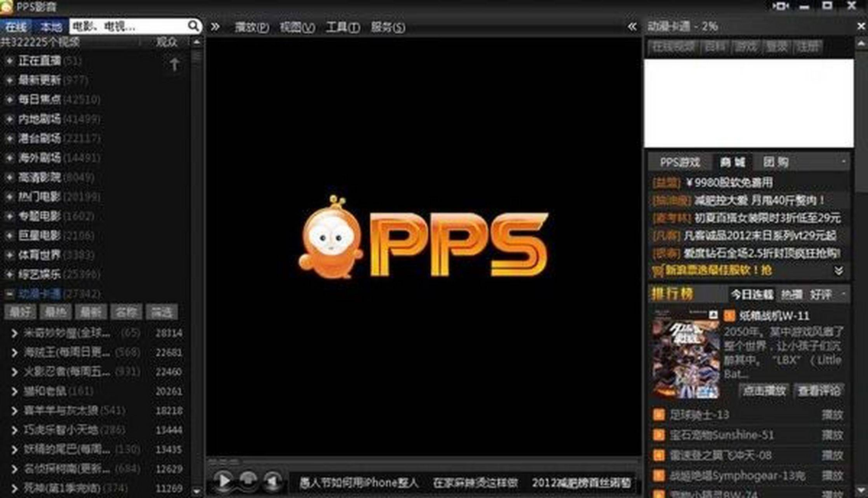Click the 纸箱战机W-11 poster thumbnail
Screen dimensions: 868x498
pyautogui.click(x=686, y=354)
